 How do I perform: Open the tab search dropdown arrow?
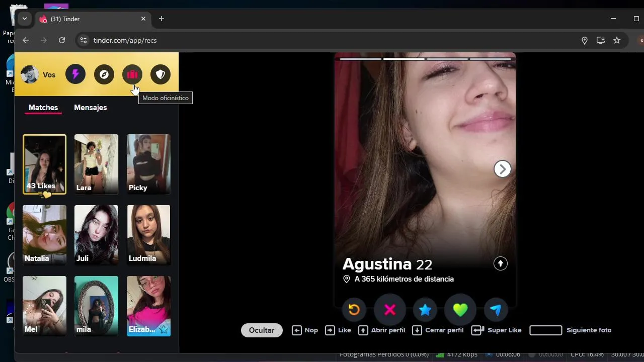24,19
